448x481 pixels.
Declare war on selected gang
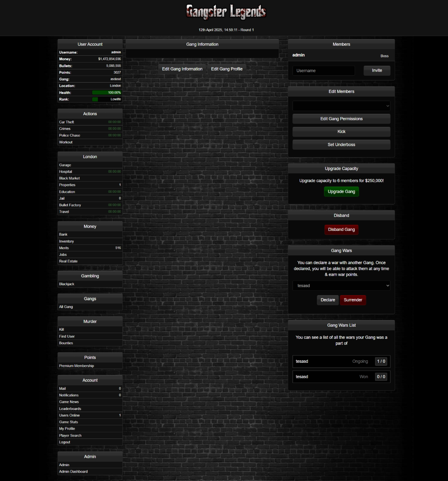(x=327, y=300)
